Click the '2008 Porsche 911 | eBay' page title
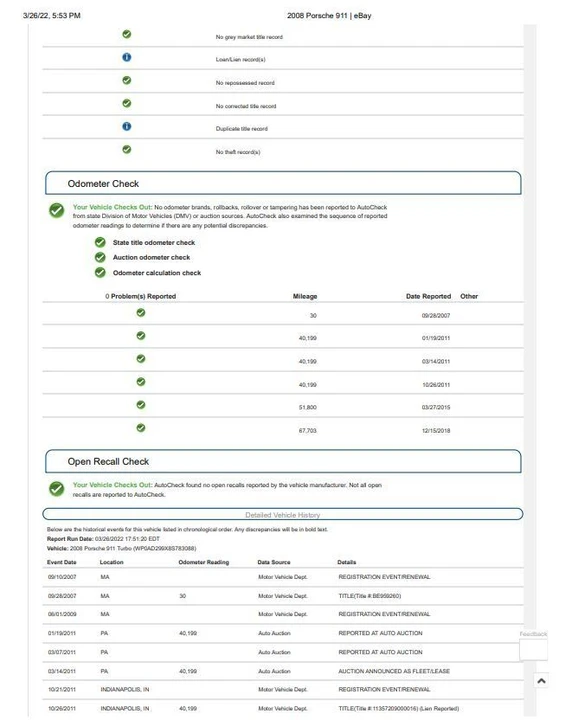 tap(329, 16)
